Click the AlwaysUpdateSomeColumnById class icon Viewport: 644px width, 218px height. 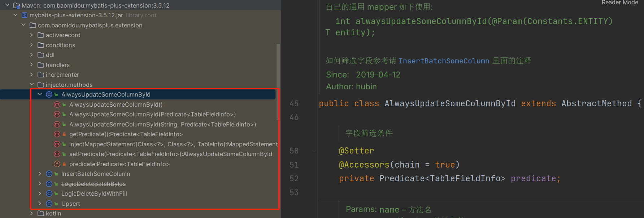click(x=49, y=94)
